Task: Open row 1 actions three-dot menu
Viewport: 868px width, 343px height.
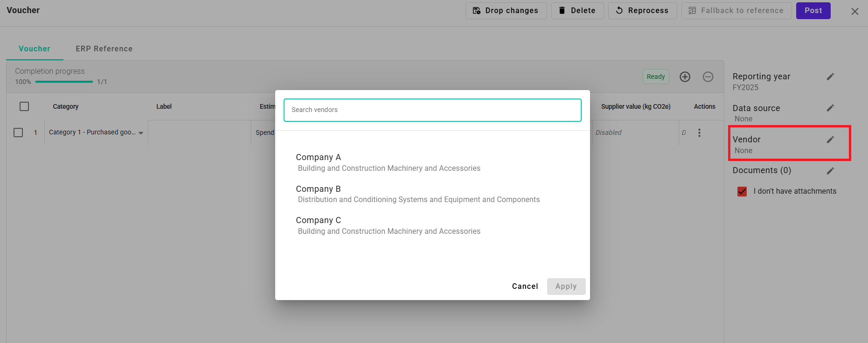Action: point(699,133)
